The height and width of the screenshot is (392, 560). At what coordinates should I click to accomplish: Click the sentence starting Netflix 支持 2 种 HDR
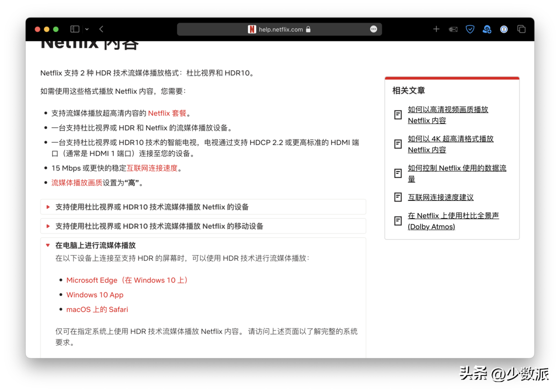point(148,73)
